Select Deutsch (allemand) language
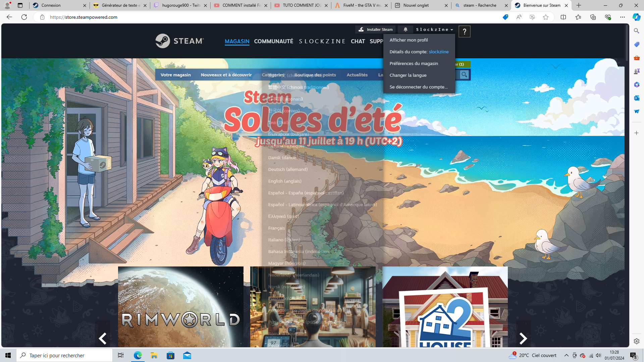Screen dimensions: 644x362 (x=288, y=169)
